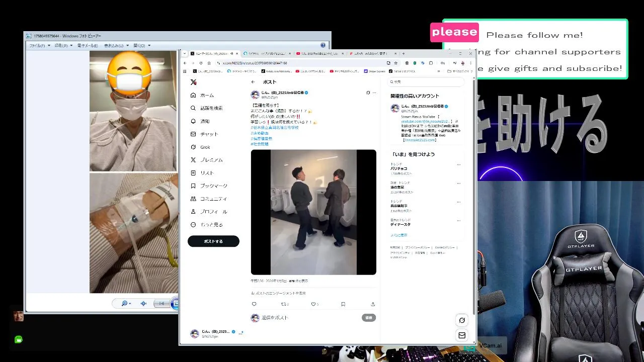Open a new browser tab

coord(403,53)
